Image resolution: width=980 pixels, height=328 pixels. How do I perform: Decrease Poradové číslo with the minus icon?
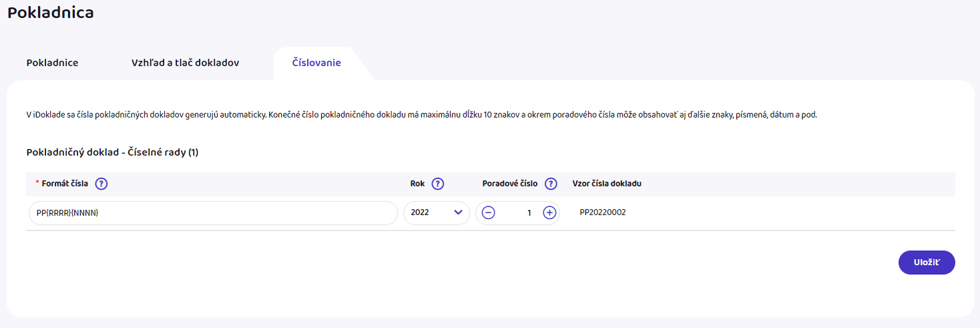pyautogui.click(x=489, y=213)
